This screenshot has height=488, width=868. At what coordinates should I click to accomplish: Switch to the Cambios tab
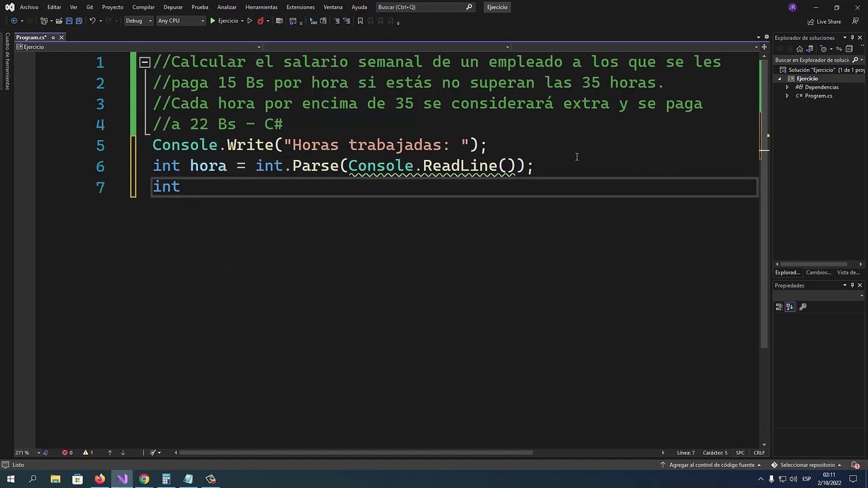pyautogui.click(x=818, y=272)
